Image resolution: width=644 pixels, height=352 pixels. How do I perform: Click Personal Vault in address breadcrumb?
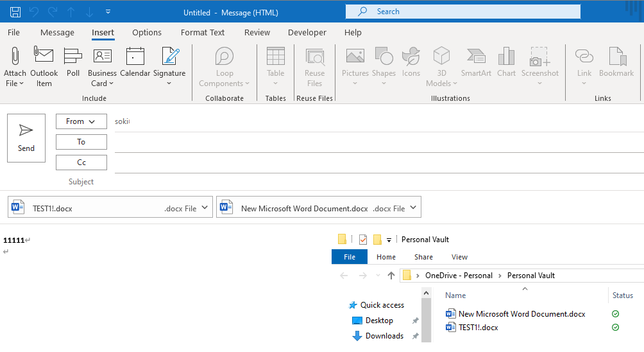point(530,276)
